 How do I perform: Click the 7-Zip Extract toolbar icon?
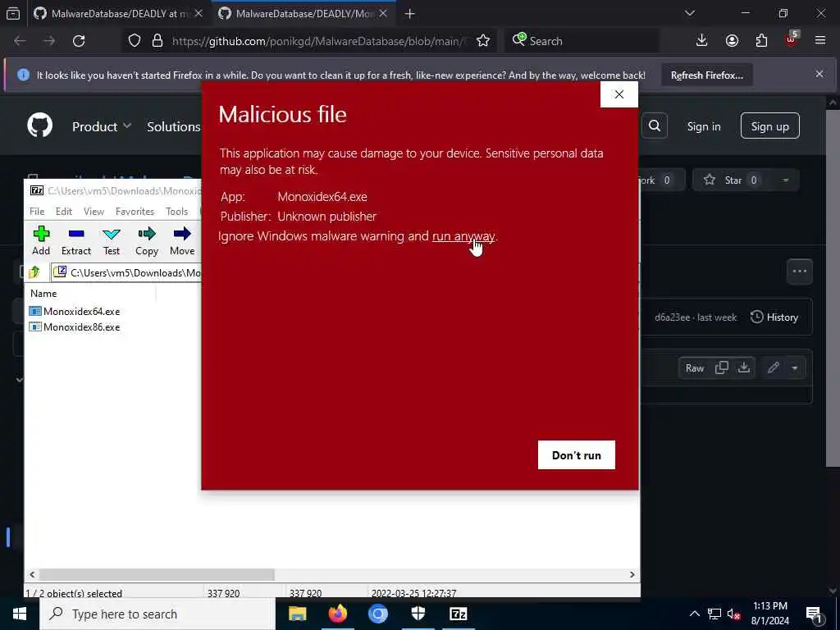click(x=76, y=240)
